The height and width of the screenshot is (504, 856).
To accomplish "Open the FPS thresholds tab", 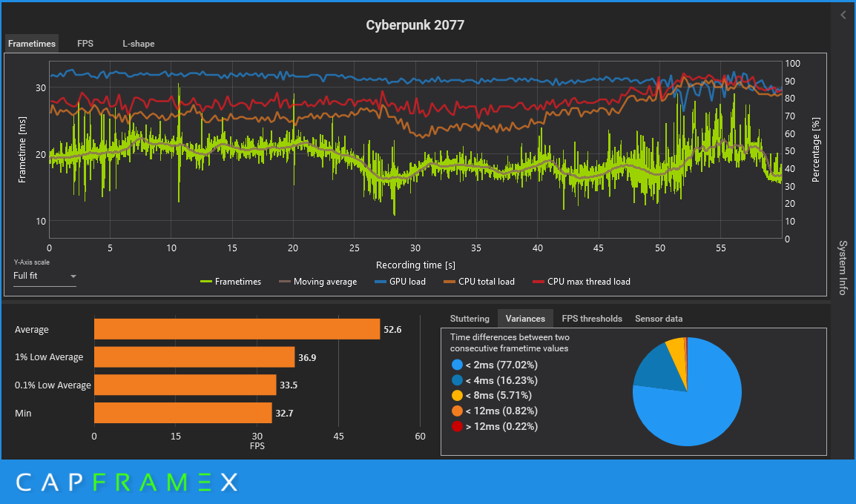I will pyautogui.click(x=592, y=319).
